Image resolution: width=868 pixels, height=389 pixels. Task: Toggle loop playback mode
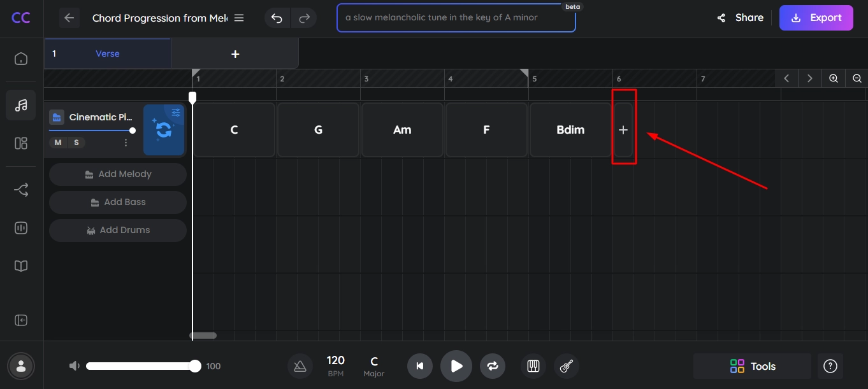pos(492,366)
